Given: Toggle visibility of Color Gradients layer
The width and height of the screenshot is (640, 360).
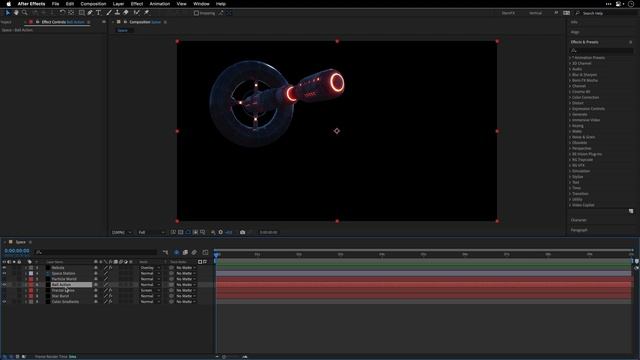Looking at the screenshot, I should [x=4, y=302].
